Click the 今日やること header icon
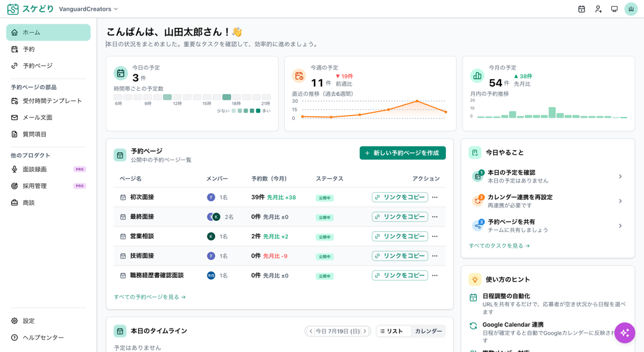This screenshot has height=352, width=644. (x=475, y=153)
